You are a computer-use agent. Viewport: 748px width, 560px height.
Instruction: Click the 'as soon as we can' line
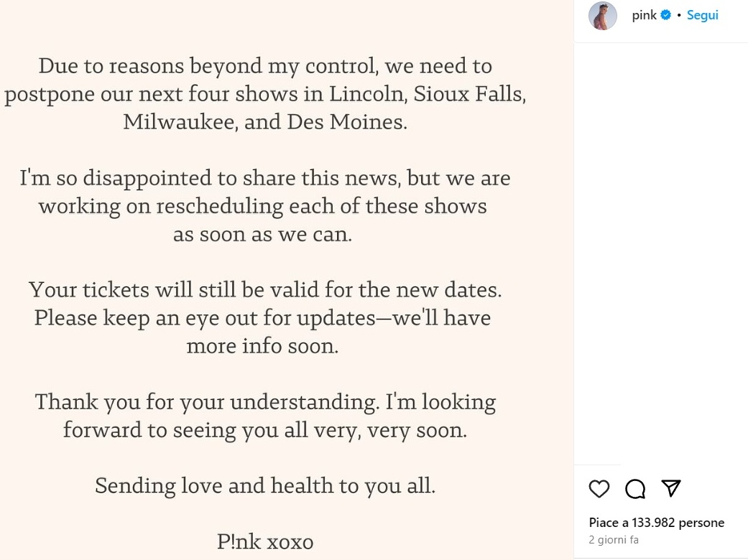click(x=262, y=234)
